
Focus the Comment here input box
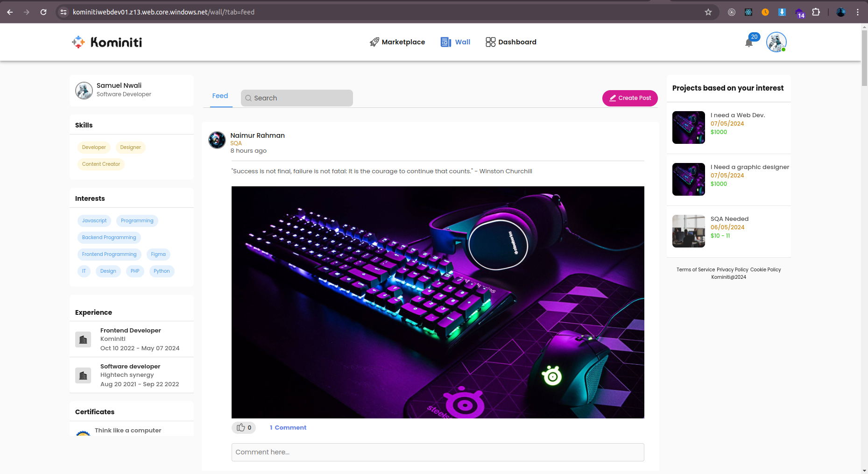click(438, 452)
